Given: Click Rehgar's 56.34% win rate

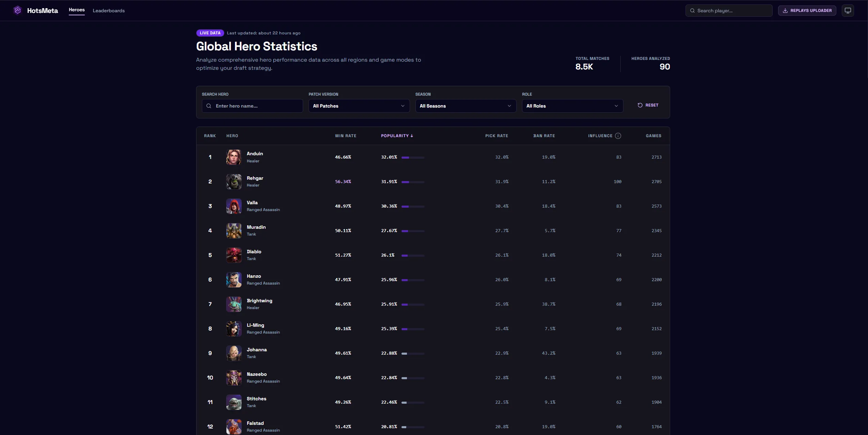Looking at the screenshot, I should click(x=343, y=182).
